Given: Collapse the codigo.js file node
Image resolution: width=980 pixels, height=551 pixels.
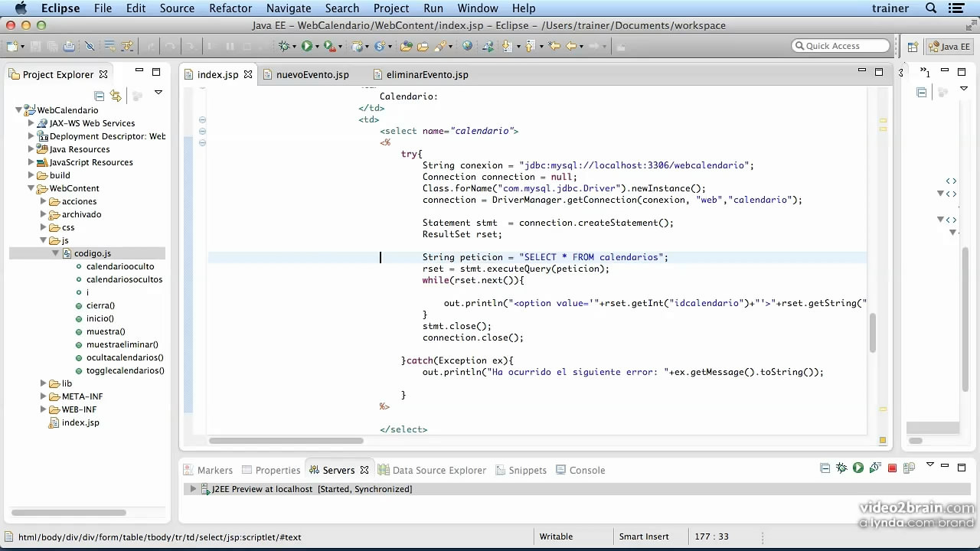Looking at the screenshot, I should [56, 253].
